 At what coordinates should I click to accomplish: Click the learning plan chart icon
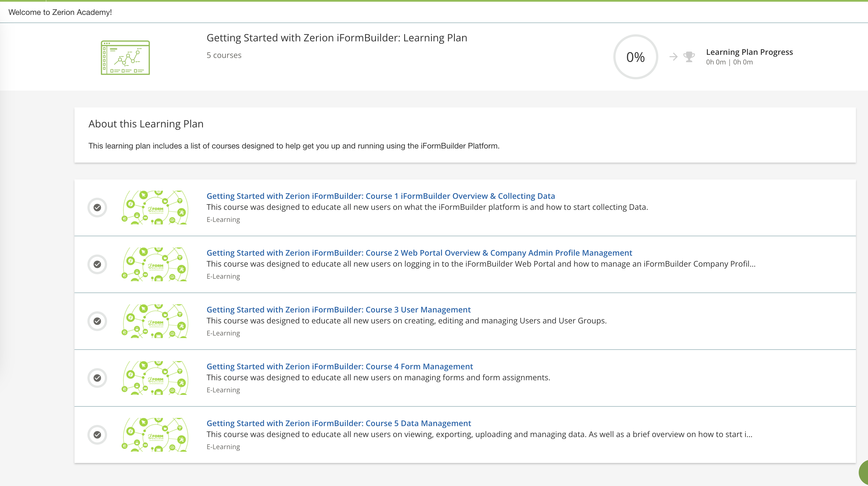point(125,58)
